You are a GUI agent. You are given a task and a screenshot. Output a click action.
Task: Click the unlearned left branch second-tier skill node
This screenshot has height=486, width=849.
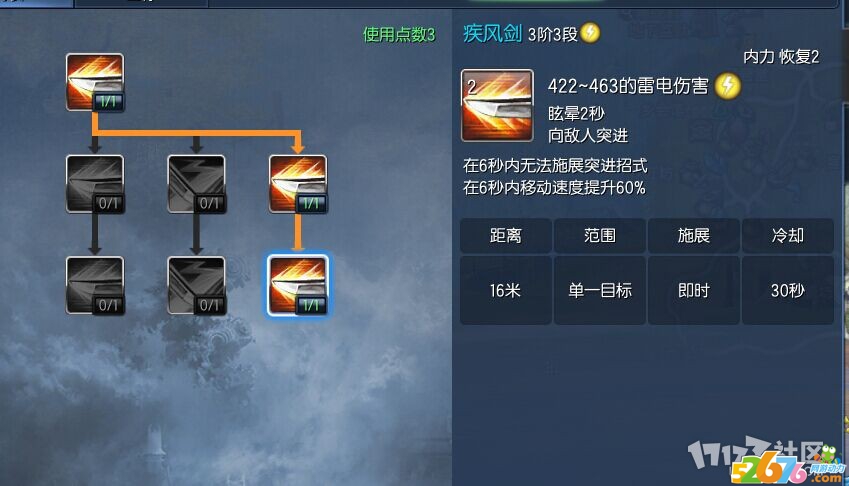[95, 184]
